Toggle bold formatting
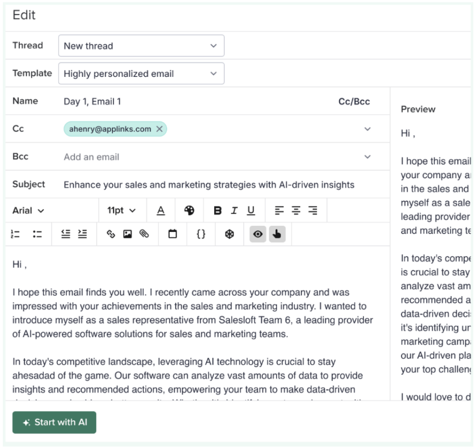 pos(217,210)
